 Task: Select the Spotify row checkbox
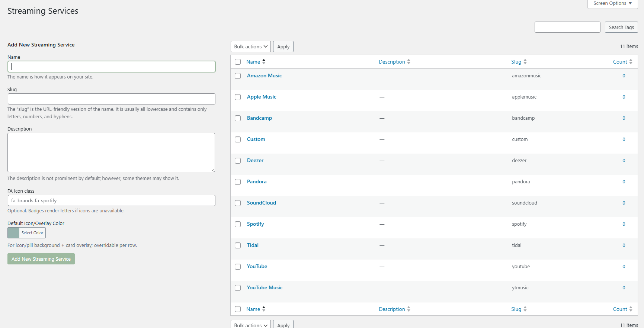pyautogui.click(x=238, y=224)
